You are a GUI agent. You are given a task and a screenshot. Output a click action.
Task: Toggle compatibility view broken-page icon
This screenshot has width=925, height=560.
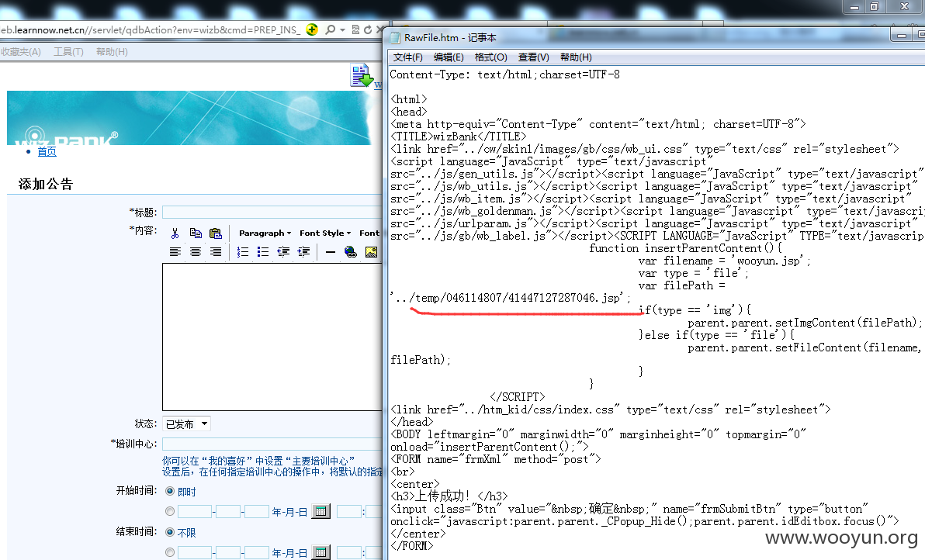tap(355, 29)
